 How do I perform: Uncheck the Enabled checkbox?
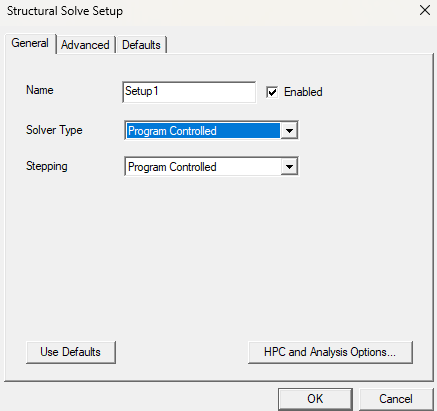[x=272, y=92]
